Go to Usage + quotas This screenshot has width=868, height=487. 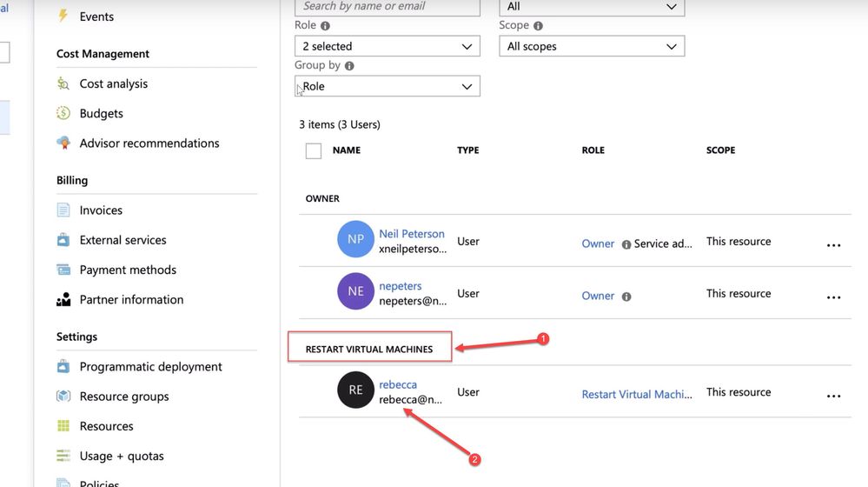pos(122,456)
